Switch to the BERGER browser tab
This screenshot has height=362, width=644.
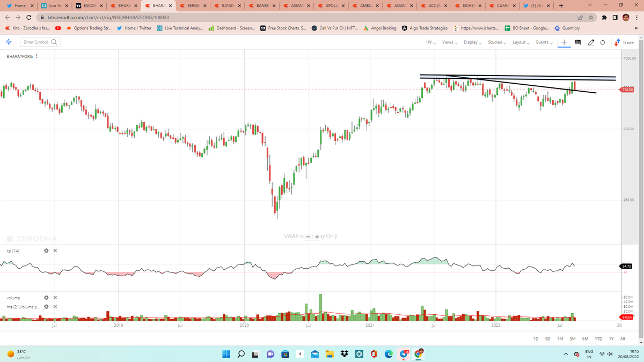point(192,6)
